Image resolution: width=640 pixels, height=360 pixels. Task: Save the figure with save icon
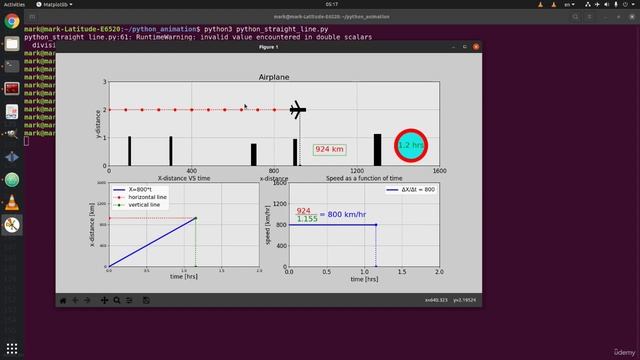[146, 300]
